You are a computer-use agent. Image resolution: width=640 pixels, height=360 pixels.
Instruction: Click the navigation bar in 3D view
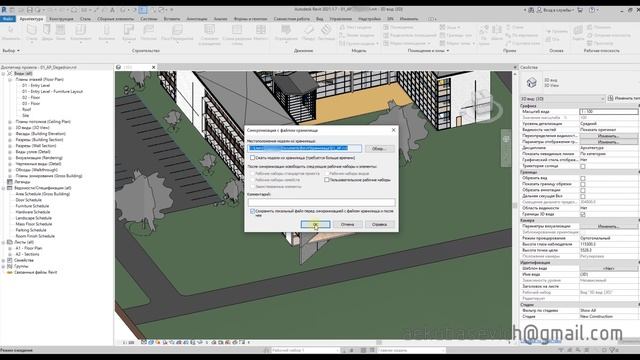tap(506, 148)
